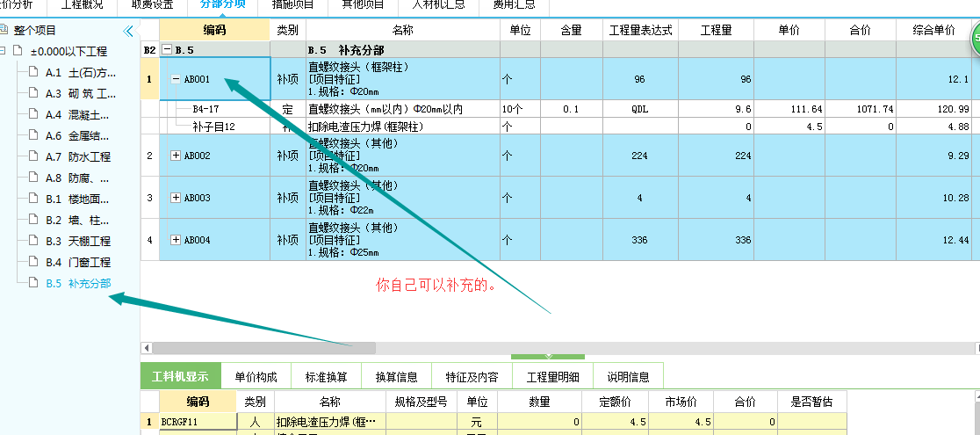Expand the AB003 row
Image resolution: width=980 pixels, height=435 pixels.
(x=176, y=198)
